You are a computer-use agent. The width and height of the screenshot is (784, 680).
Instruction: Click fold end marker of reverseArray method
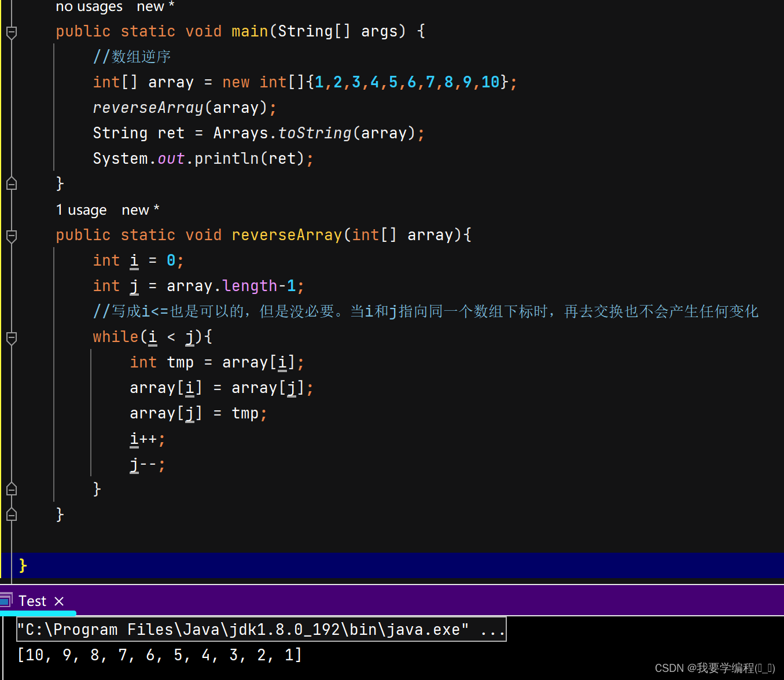pyautogui.click(x=11, y=515)
